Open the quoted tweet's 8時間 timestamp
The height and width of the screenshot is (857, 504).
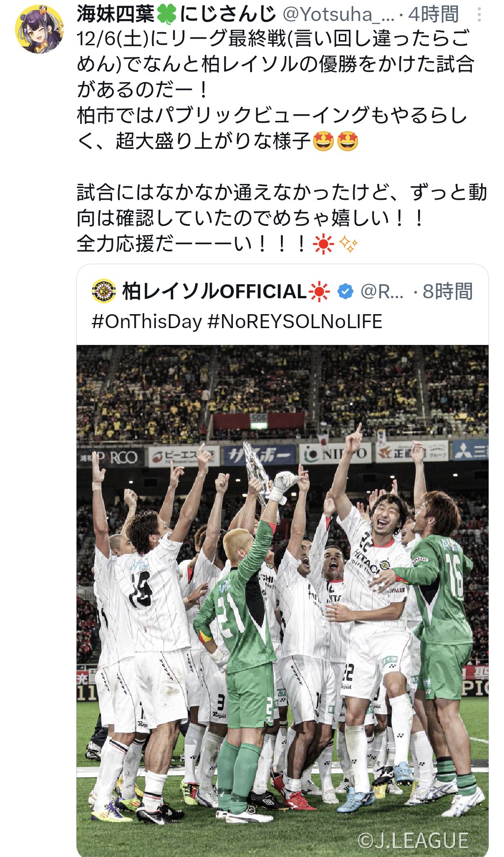coord(448,292)
